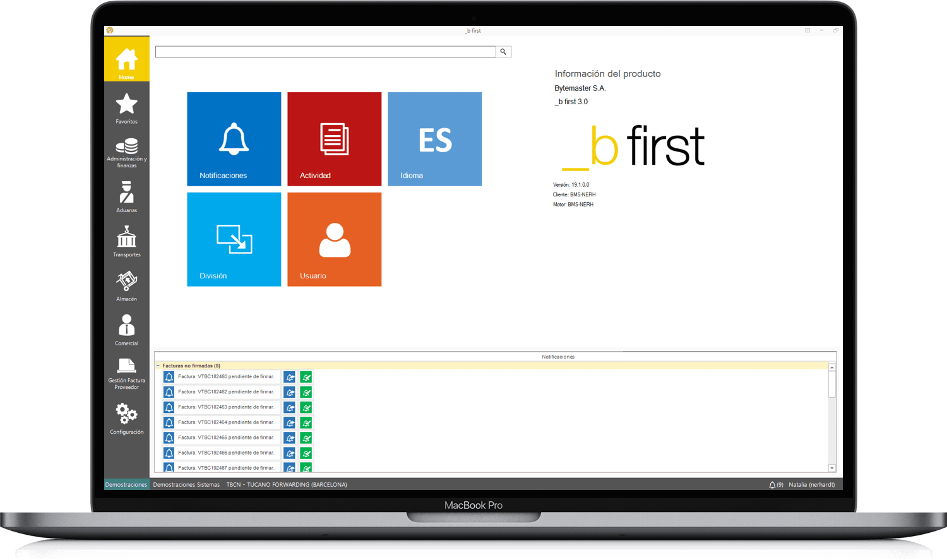Viewport: 947px width, 560px height.
Task: Click the Bytemaster S.A. text
Action: (580, 88)
